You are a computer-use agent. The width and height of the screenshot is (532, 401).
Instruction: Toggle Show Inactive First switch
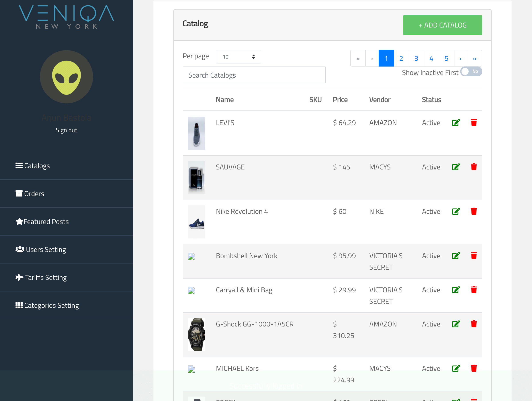pyautogui.click(x=471, y=71)
